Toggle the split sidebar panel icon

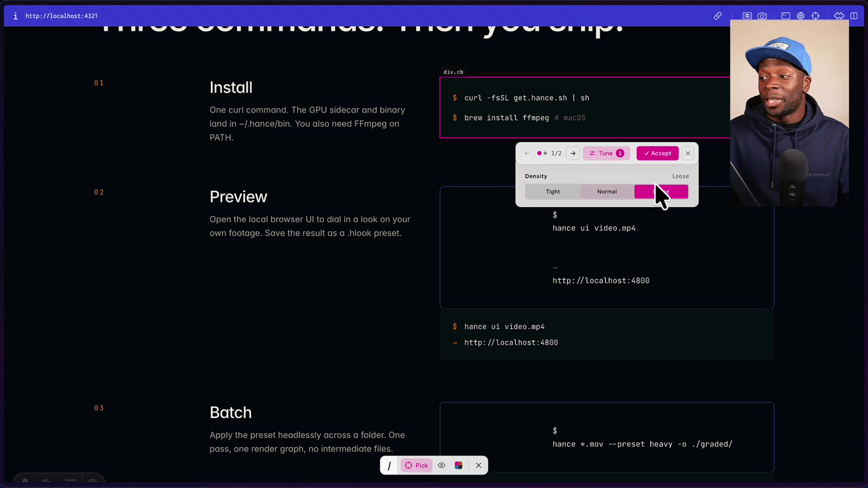pyautogui.click(x=854, y=16)
